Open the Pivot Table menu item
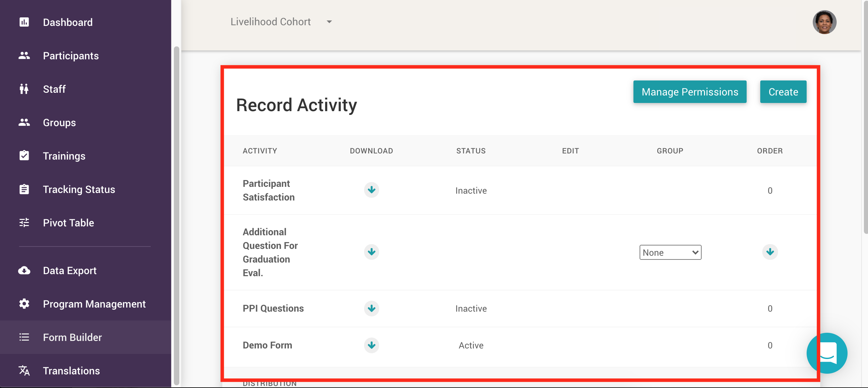The image size is (868, 388). [68, 223]
